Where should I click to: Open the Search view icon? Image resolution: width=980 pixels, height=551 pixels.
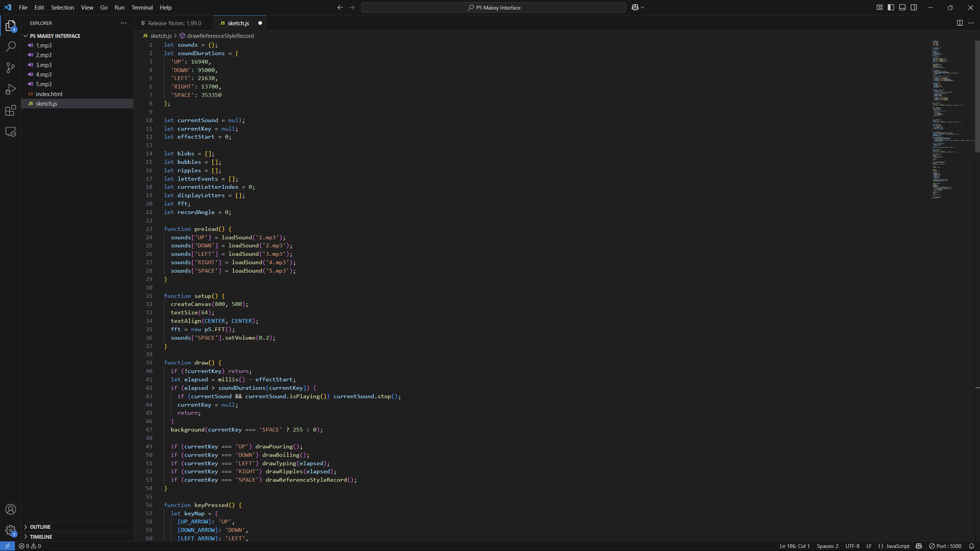(x=11, y=46)
